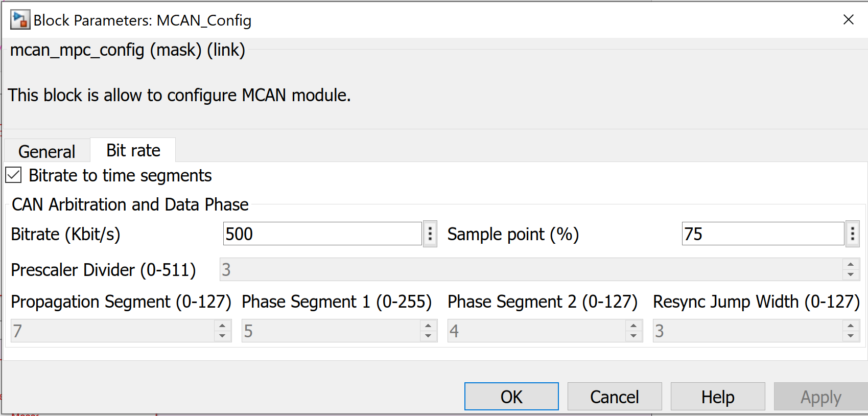The image size is (868, 416).
Task: Increment Prescaler Divider with its up arrow
Action: click(850, 263)
